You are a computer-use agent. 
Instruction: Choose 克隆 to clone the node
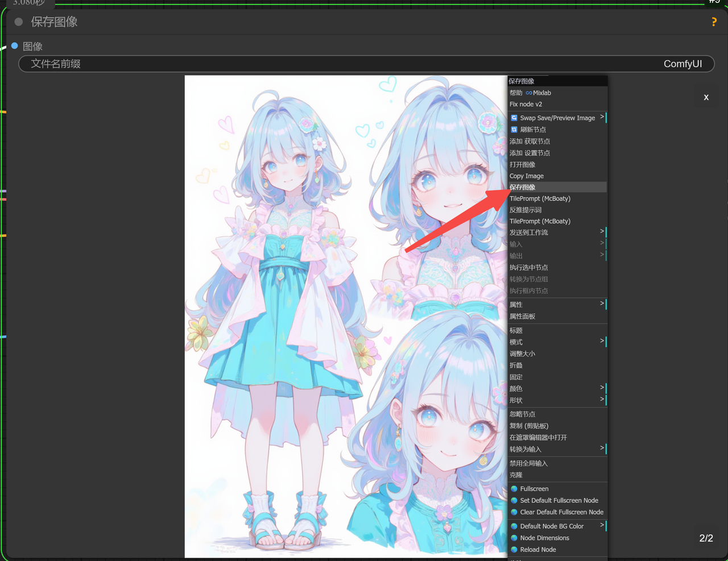point(557,475)
